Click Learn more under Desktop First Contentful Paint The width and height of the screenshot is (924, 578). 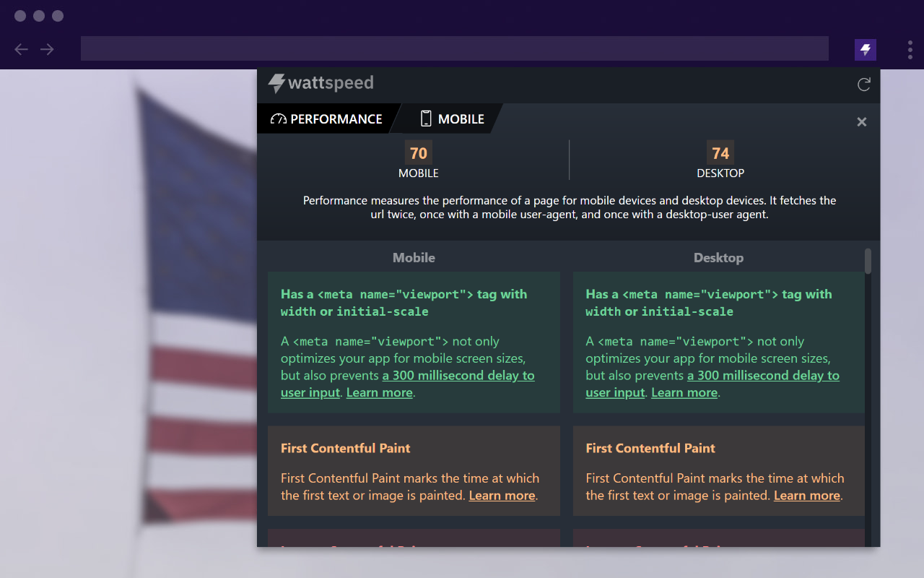click(x=807, y=496)
